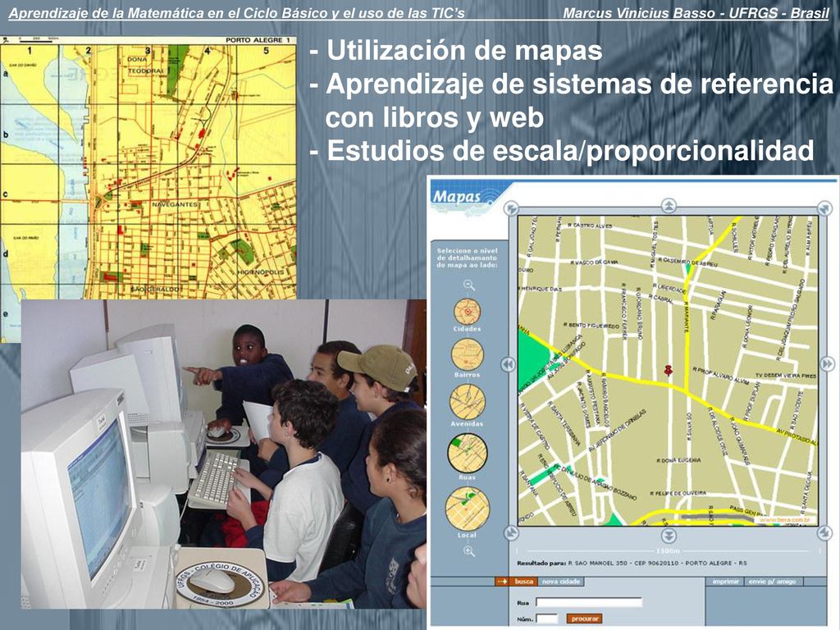Click the Selecione o nível de detalhamento text
840x630 pixels.
pyautogui.click(x=467, y=258)
